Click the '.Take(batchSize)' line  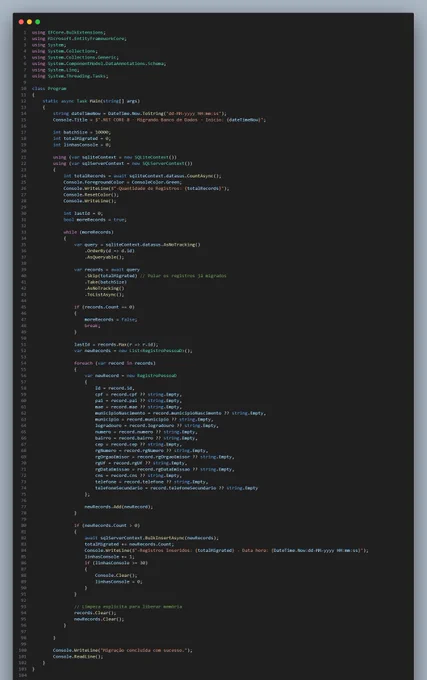point(106,282)
